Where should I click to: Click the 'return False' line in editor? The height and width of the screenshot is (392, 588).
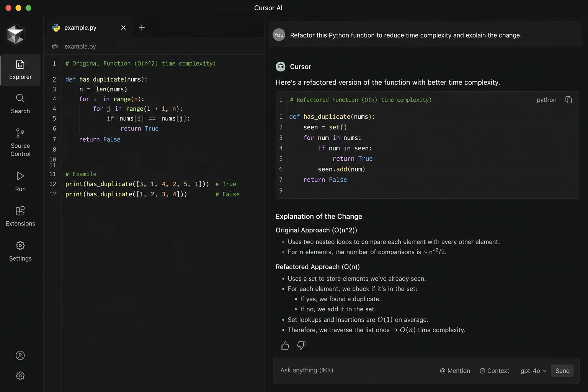pos(100,139)
